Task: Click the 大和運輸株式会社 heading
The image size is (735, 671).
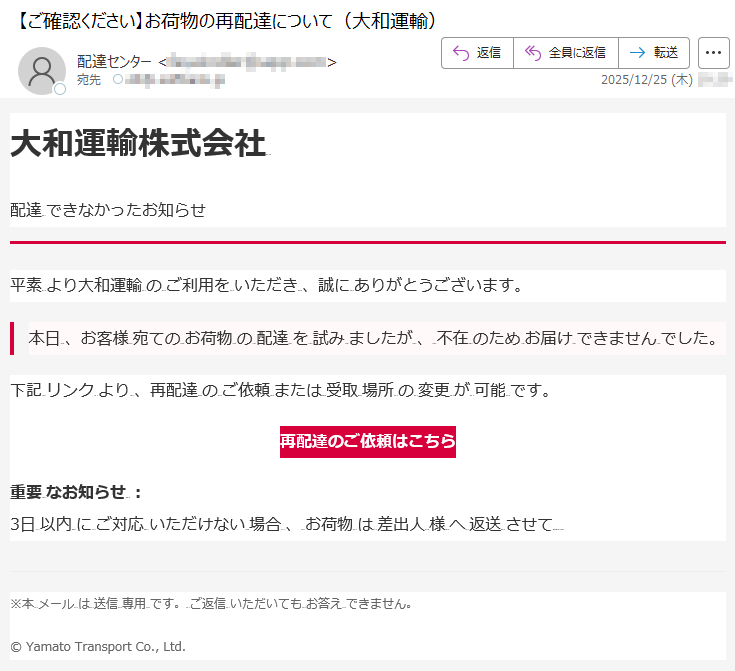Action: [138, 144]
